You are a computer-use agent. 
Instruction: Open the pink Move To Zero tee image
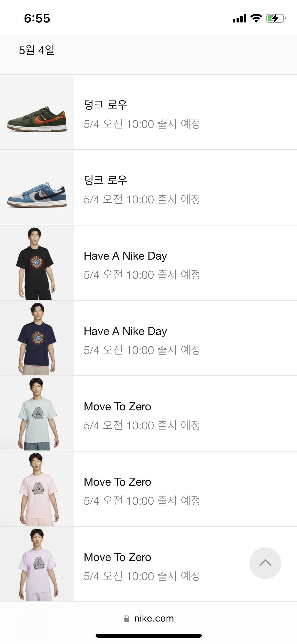[x=37, y=489]
